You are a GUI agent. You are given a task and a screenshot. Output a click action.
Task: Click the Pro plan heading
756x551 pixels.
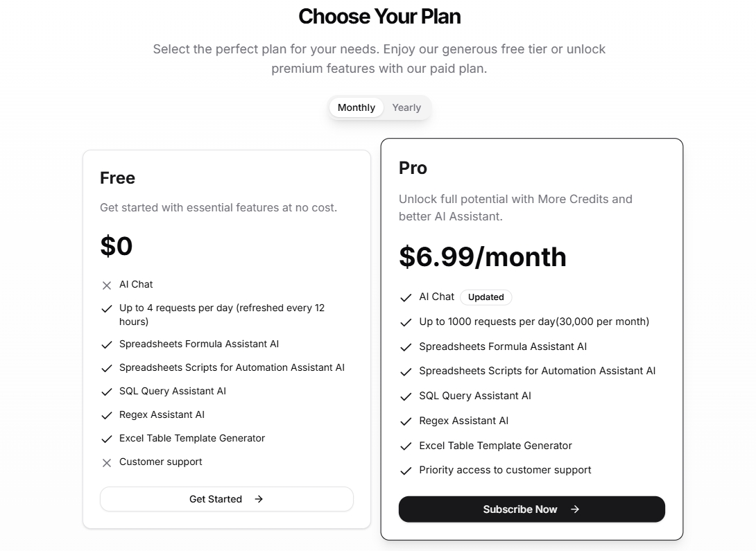tap(413, 168)
